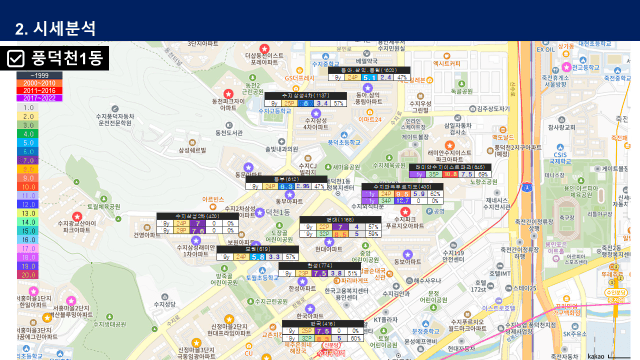Screen dimensions: 640x360
Task: Click the -1999 year legend swatch
Action: point(39,76)
